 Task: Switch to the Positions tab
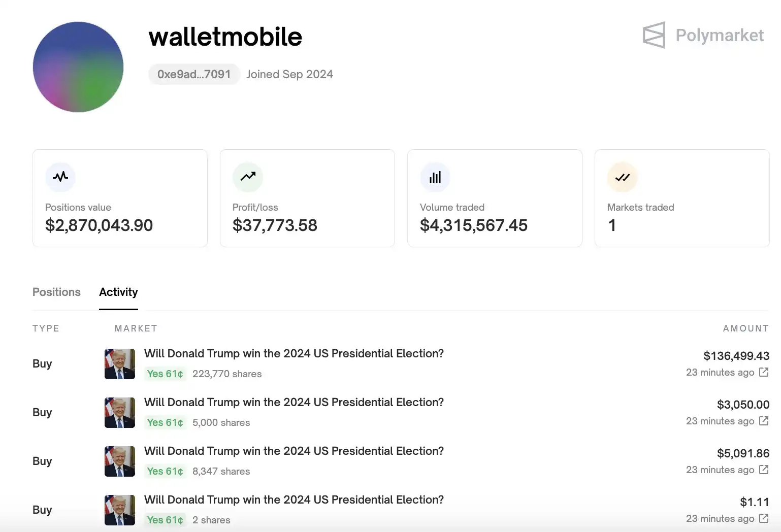click(56, 292)
